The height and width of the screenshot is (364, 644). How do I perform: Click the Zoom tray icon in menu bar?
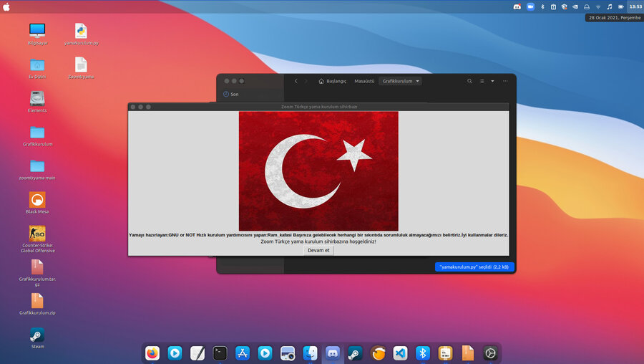[531, 6]
